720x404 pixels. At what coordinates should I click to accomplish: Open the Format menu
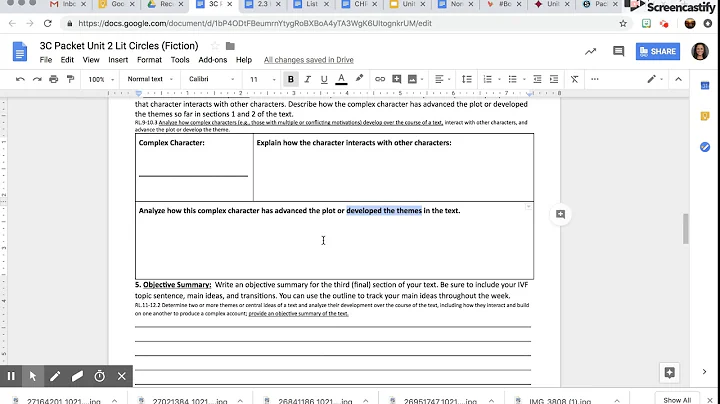[x=149, y=60]
